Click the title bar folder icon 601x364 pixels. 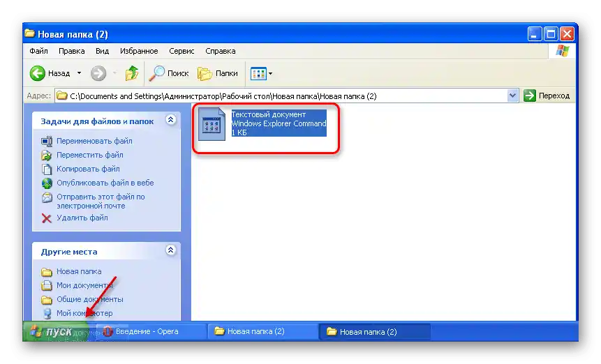(29, 33)
